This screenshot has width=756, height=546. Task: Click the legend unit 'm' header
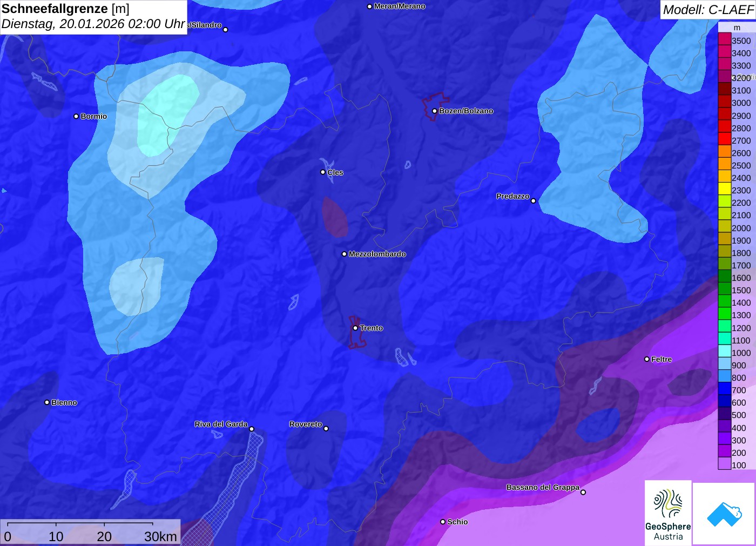[x=737, y=28]
